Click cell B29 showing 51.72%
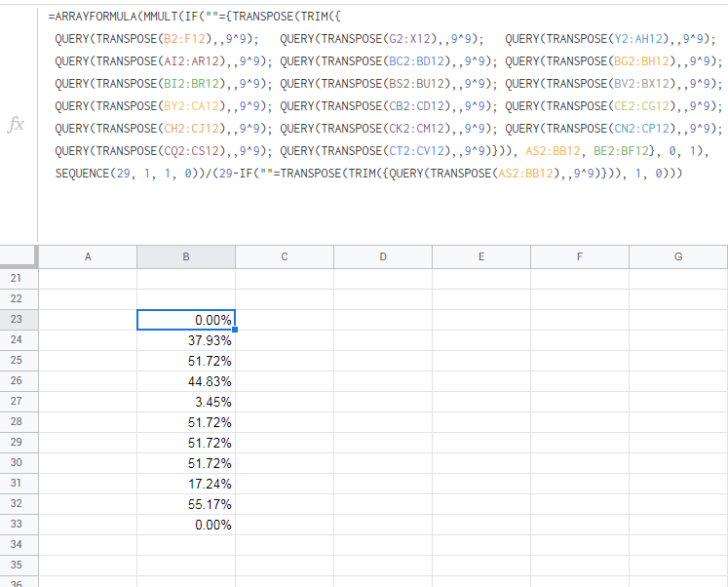Viewport: 728px width, 587px height. point(186,442)
